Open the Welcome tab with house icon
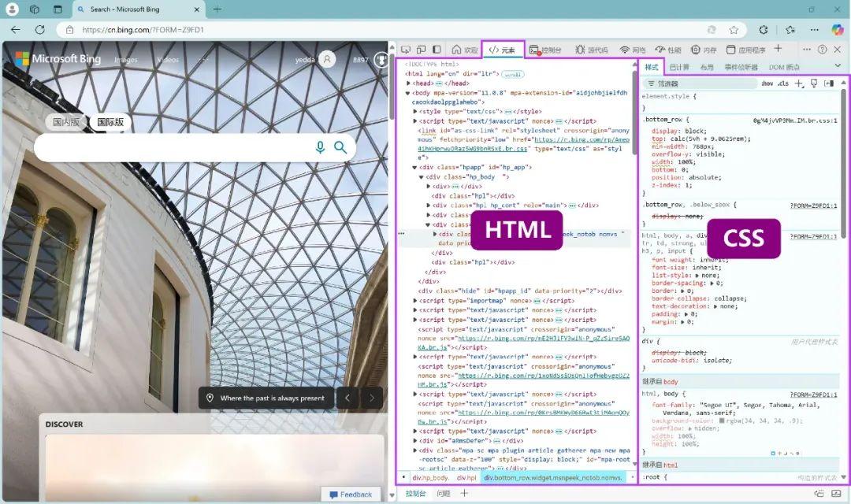This screenshot has height=504, width=851. (x=465, y=50)
